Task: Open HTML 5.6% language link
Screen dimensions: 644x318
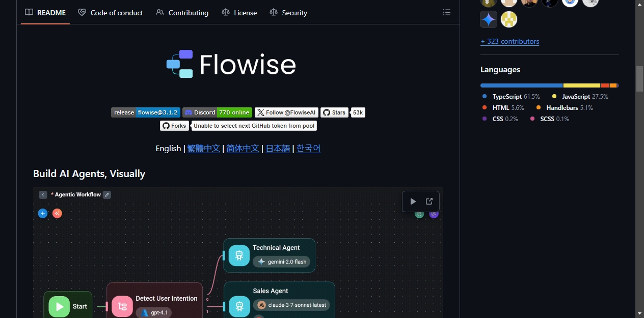Action: click(503, 107)
